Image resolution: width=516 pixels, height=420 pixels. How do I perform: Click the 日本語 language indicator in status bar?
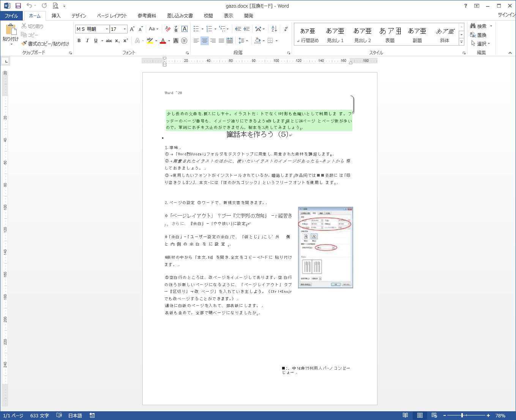[x=75, y=415]
